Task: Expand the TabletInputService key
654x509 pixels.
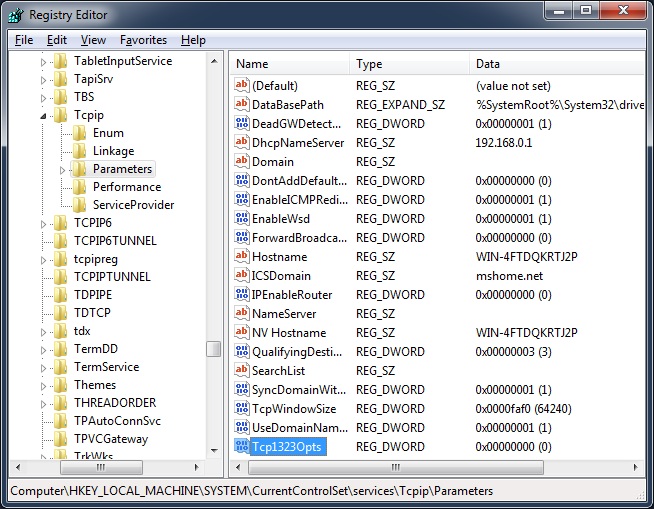Action: 43,62
